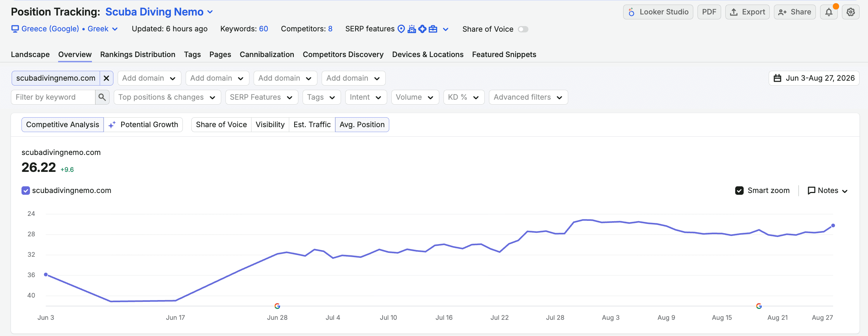Show the Visibility chart metric
The image size is (868, 336).
click(270, 125)
